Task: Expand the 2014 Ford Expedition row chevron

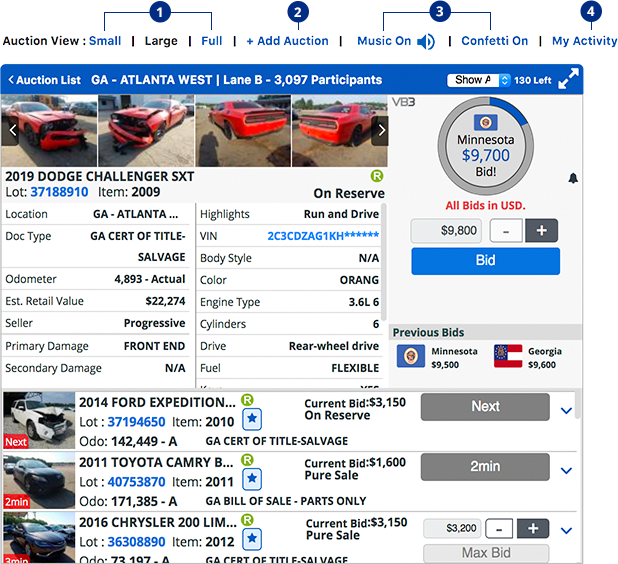Action: pyautogui.click(x=567, y=410)
